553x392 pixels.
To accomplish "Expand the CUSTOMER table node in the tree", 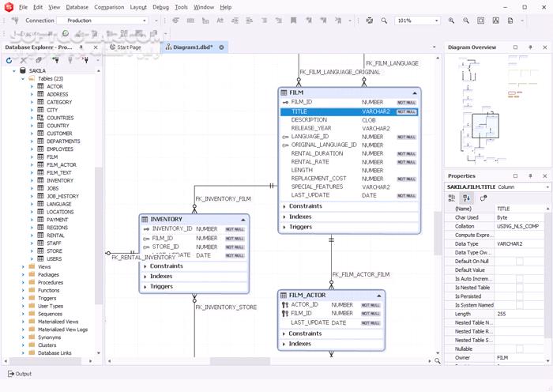I will (32, 134).
